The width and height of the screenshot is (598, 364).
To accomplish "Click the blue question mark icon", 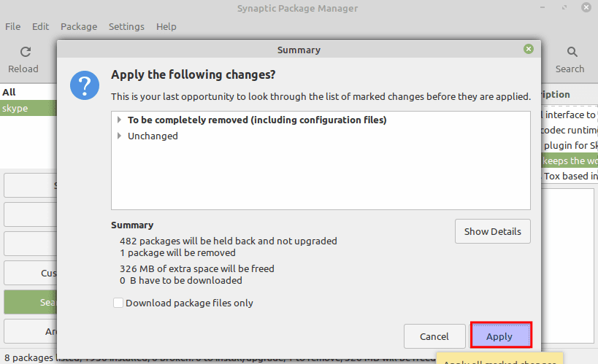I will 84,86.
